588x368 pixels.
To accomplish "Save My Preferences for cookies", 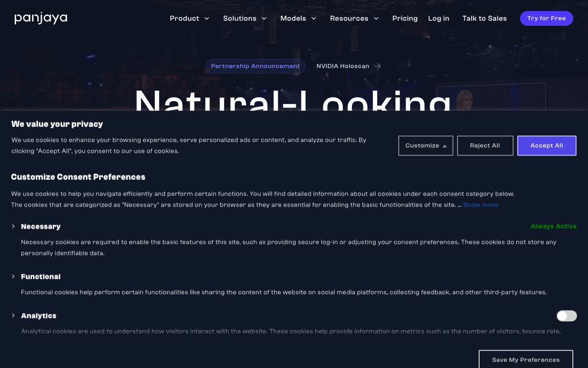I will tap(526, 359).
